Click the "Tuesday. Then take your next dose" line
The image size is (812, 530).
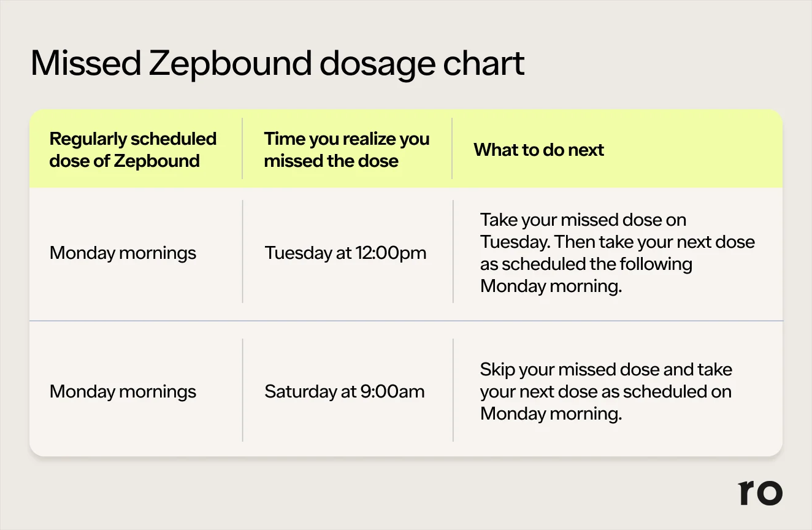tap(617, 242)
